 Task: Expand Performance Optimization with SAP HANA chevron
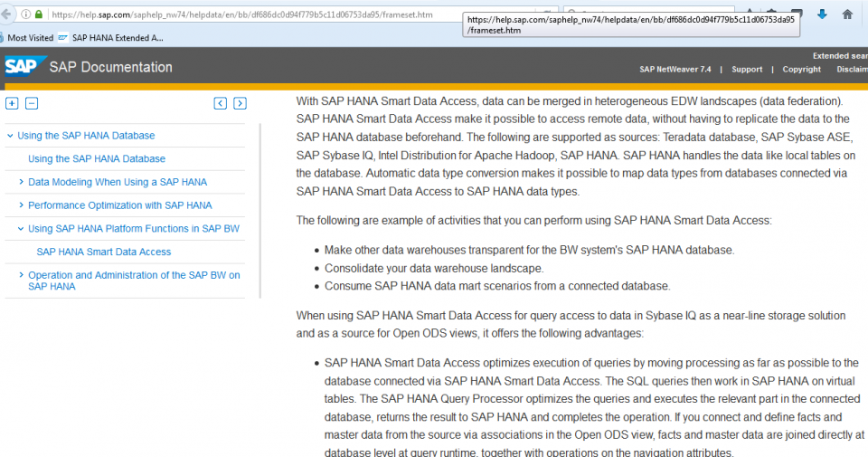point(21,205)
